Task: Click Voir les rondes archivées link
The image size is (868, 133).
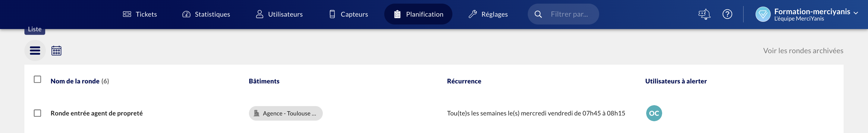Action: click(x=803, y=51)
